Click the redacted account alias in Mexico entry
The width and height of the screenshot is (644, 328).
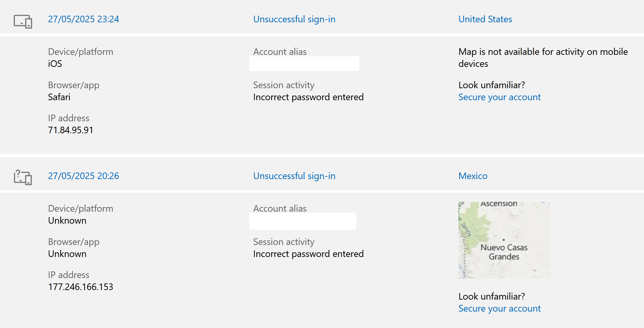click(x=303, y=221)
